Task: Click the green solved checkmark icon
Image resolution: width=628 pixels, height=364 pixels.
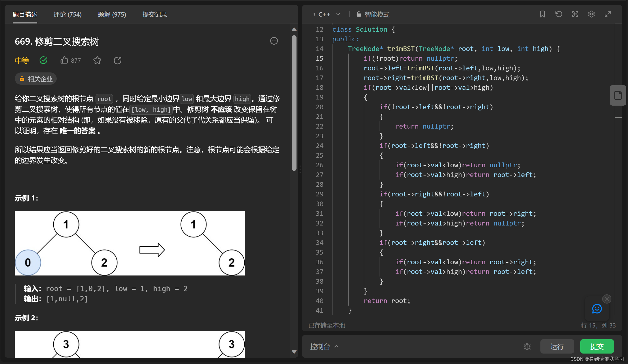Action: [x=43, y=60]
